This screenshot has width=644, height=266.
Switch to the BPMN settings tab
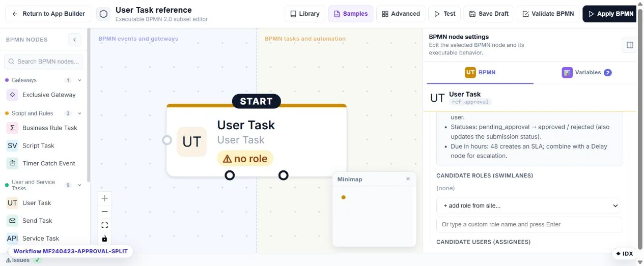(480, 72)
